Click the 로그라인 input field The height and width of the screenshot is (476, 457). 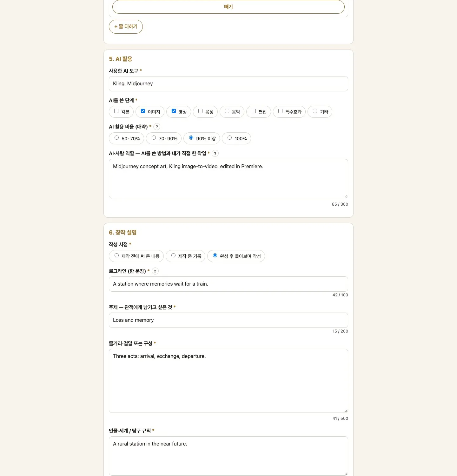click(228, 284)
